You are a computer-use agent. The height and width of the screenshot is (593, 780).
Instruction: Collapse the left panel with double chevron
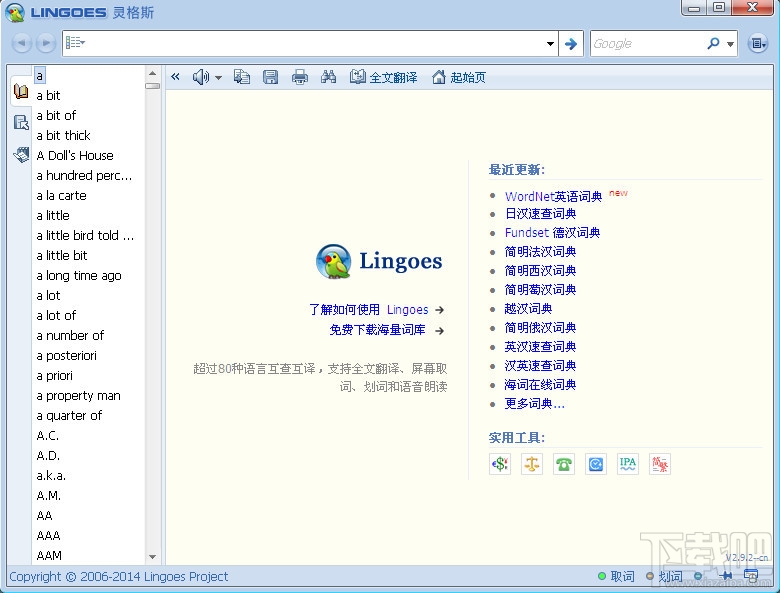tap(175, 77)
